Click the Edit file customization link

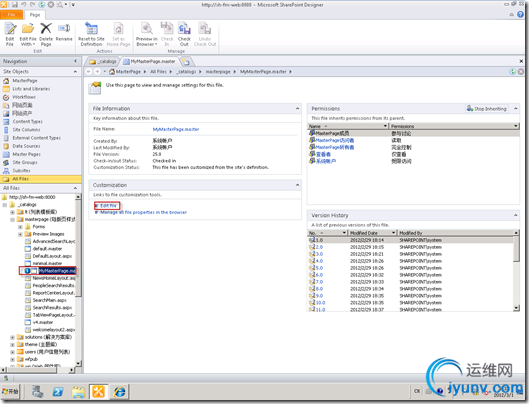pos(108,206)
